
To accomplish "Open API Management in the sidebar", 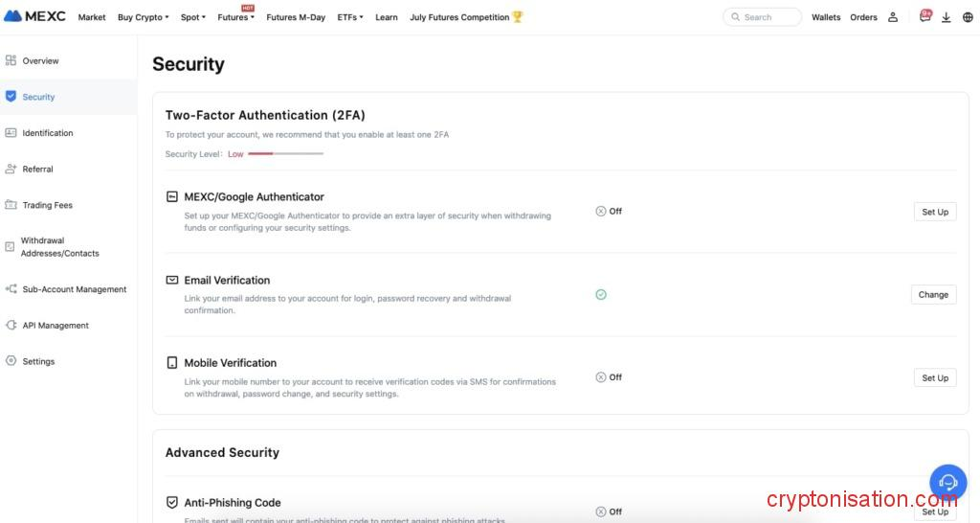I will click(56, 326).
